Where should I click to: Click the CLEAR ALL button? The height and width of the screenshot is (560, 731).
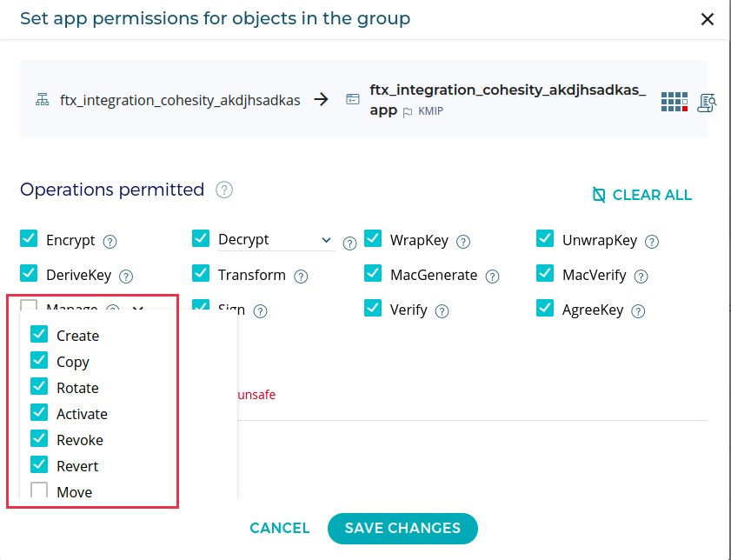tap(641, 195)
